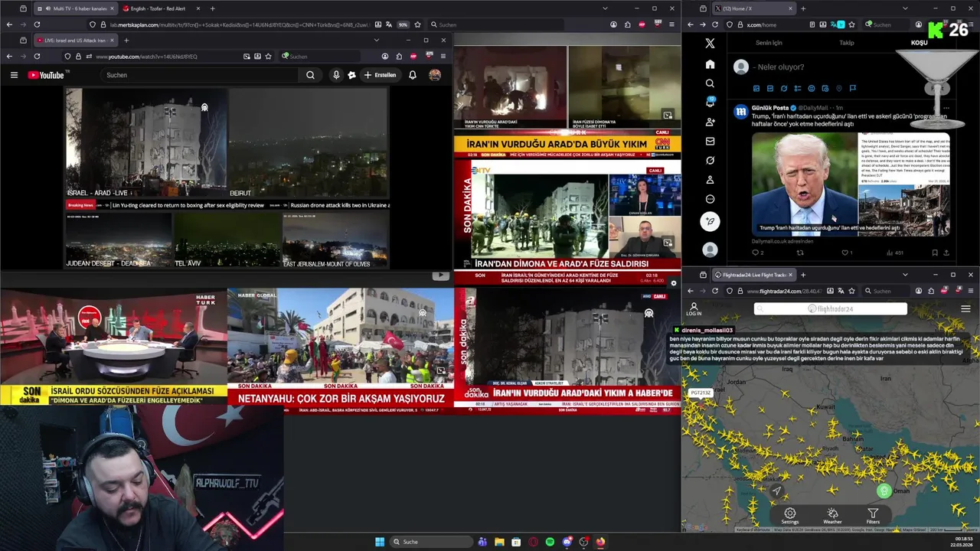Retweet the Günlük Posta tweet

tap(801, 253)
